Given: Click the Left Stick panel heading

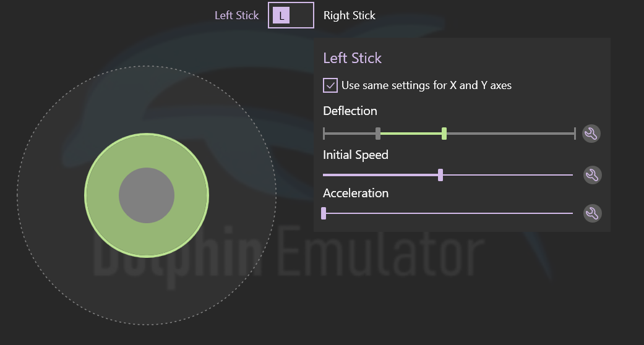Looking at the screenshot, I should tap(353, 58).
